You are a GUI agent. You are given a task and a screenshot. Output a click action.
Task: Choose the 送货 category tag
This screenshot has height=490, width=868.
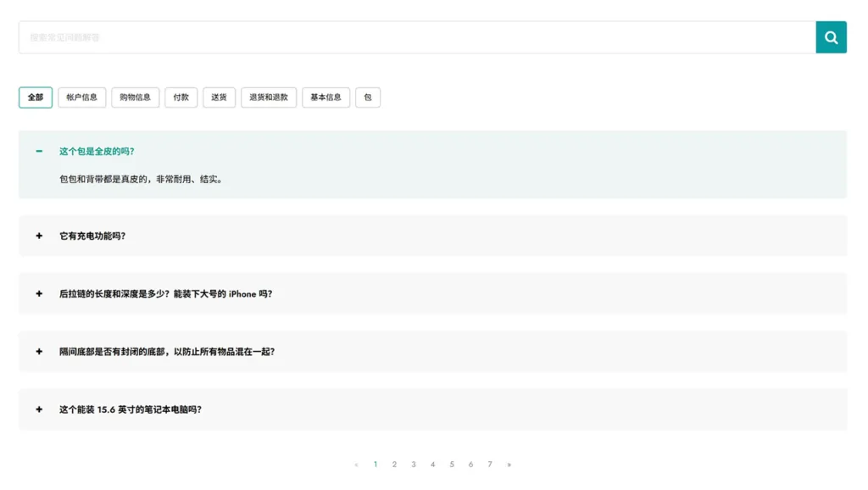[x=219, y=97]
